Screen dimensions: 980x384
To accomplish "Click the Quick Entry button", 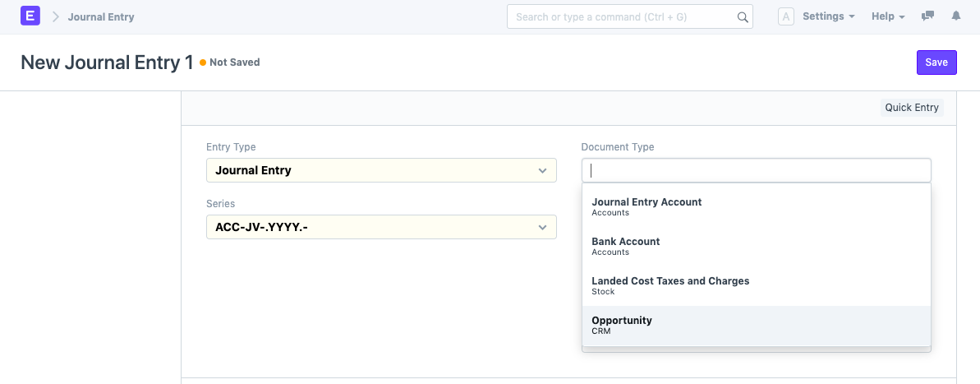I will coord(911,108).
